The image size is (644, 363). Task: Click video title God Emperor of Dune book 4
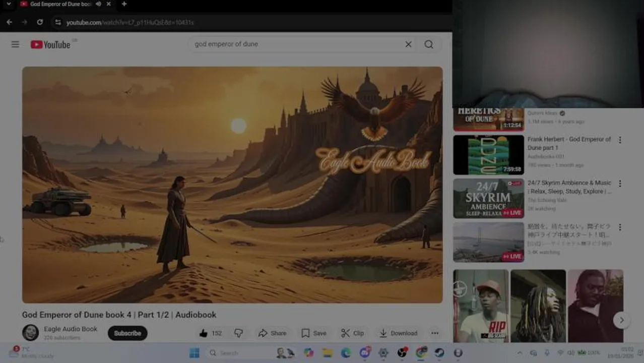click(x=119, y=315)
